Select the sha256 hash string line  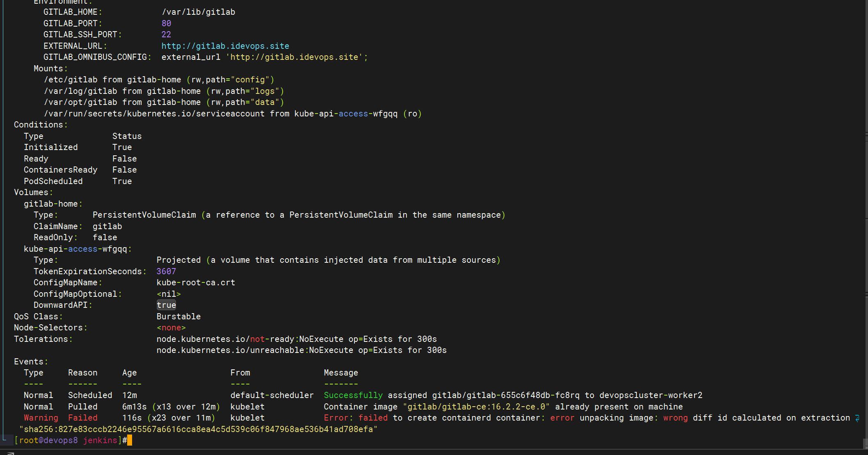click(x=198, y=429)
